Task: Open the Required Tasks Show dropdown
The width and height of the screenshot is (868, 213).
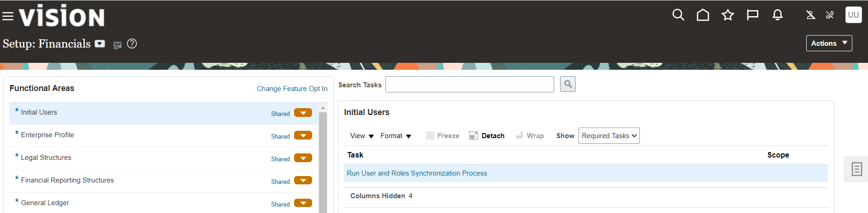Action: click(x=609, y=136)
